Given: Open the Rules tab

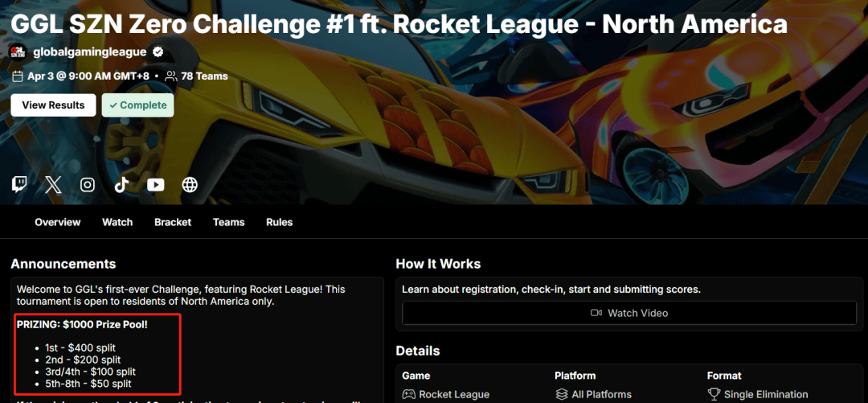Looking at the screenshot, I should click(x=280, y=222).
